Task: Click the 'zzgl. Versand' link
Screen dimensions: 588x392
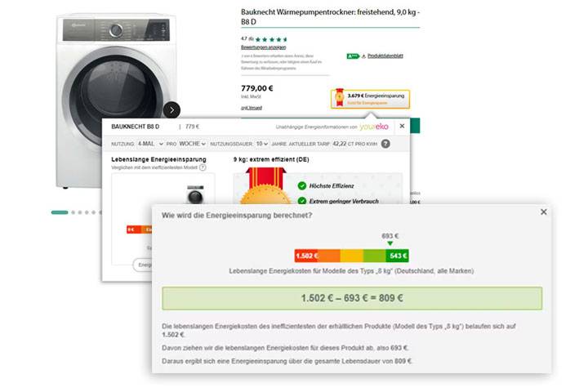Action: click(x=252, y=108)
